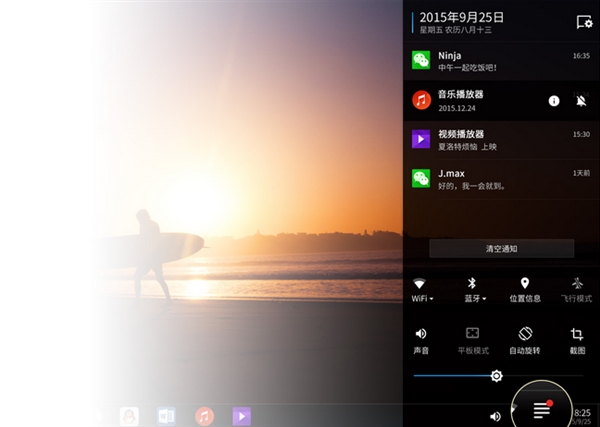This screenshot has height=427, width=600.
Task: Open the notification center icon in taskbar
Action: tap(542, 409)
